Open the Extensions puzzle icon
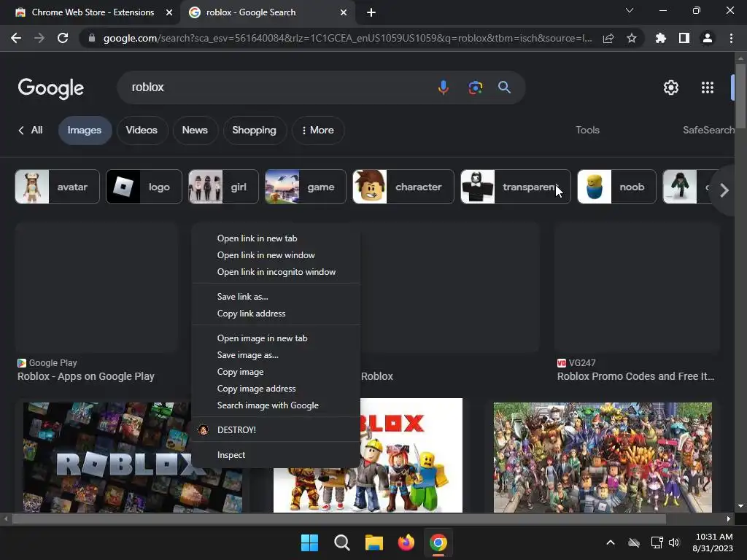Screen dimensions: 747x560 tap(660, 38)
